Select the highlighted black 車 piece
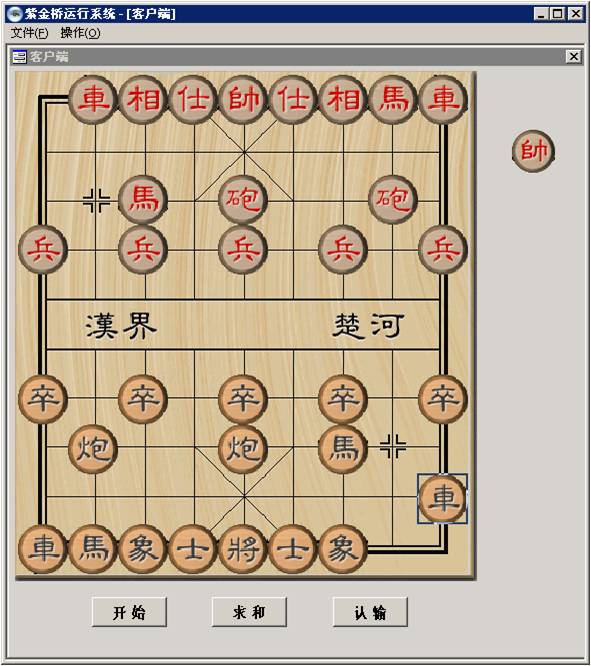591x666 pixels. (x=443, y=498)
